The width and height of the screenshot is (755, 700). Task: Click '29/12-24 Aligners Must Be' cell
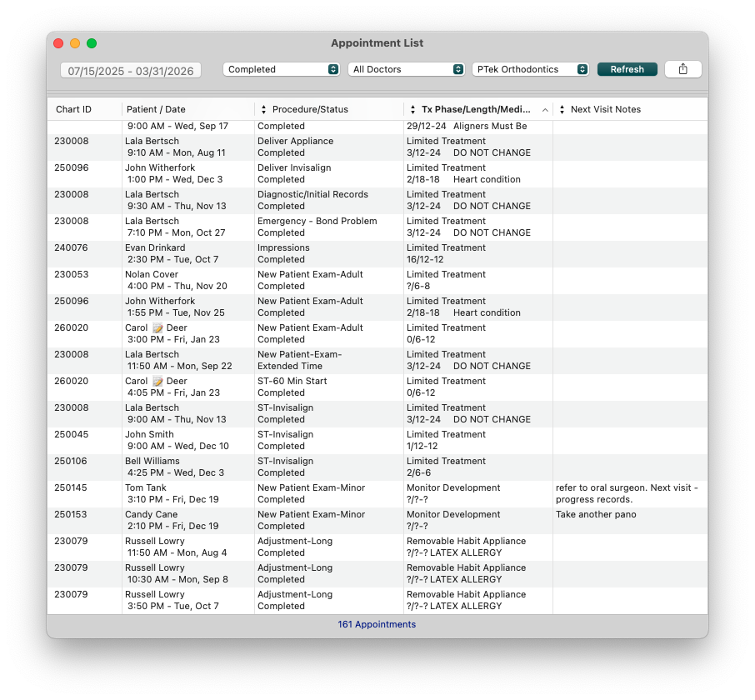(467, 126)
